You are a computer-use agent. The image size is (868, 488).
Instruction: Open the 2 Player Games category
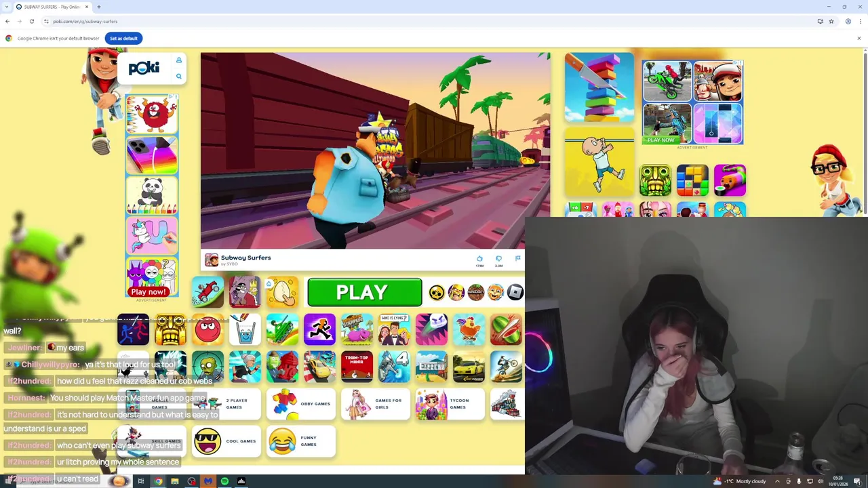point(226,404)
